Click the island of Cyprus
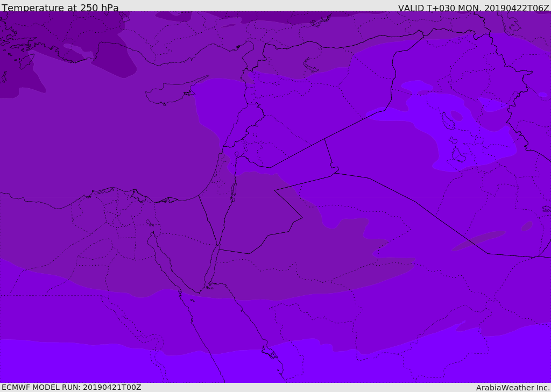This screenshot has width=551, height=392. 172,92
